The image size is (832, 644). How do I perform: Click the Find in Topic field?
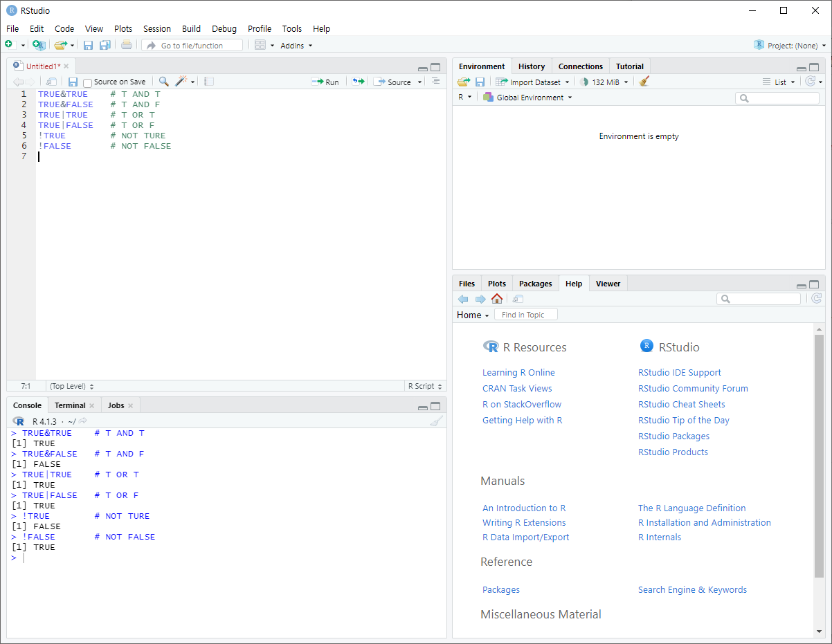point(526,315)
